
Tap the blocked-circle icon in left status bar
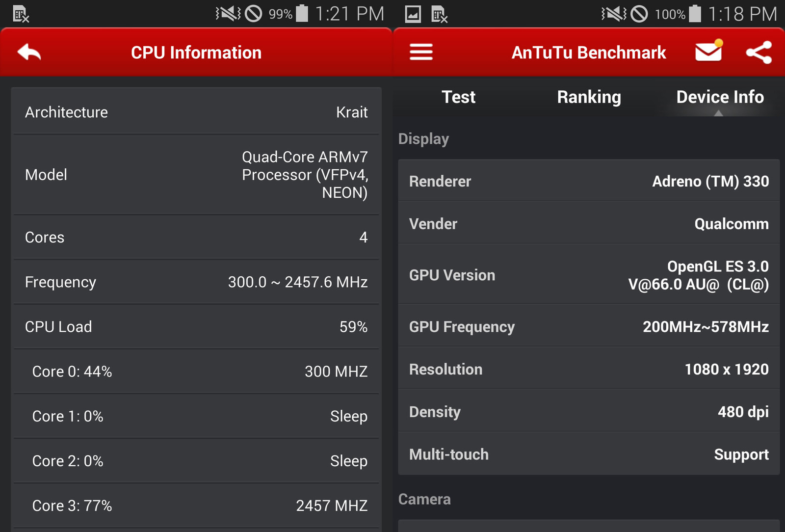point(253,14)
